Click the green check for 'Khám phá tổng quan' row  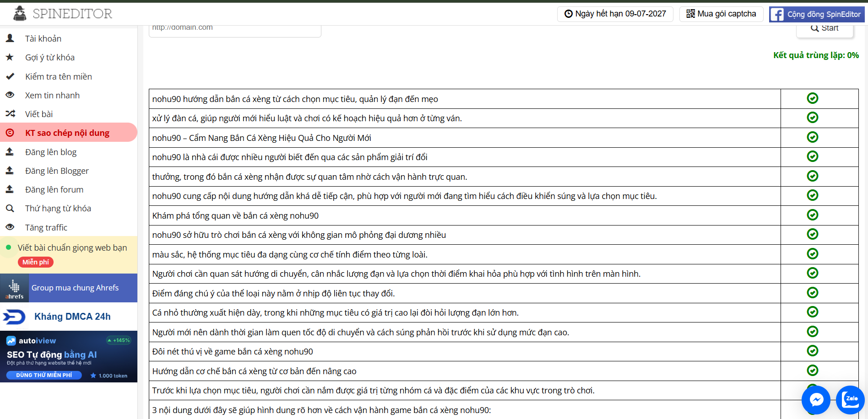(813, 215)
